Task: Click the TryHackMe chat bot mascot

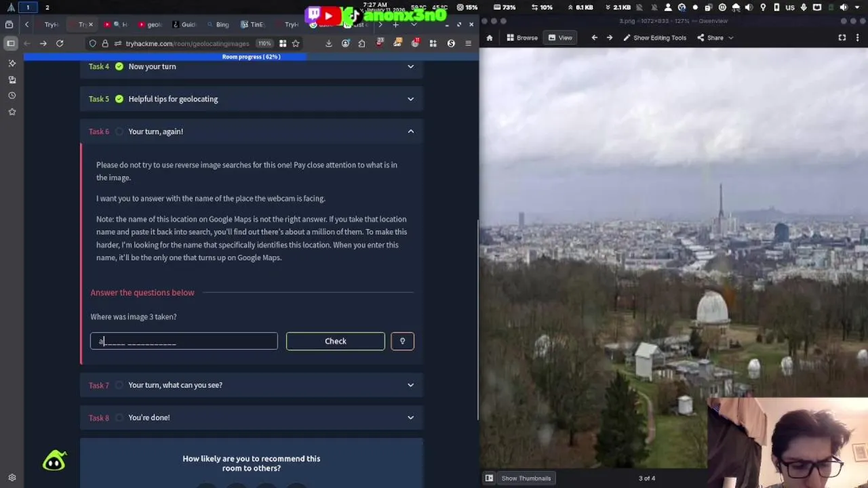Action: pos(54,462)
